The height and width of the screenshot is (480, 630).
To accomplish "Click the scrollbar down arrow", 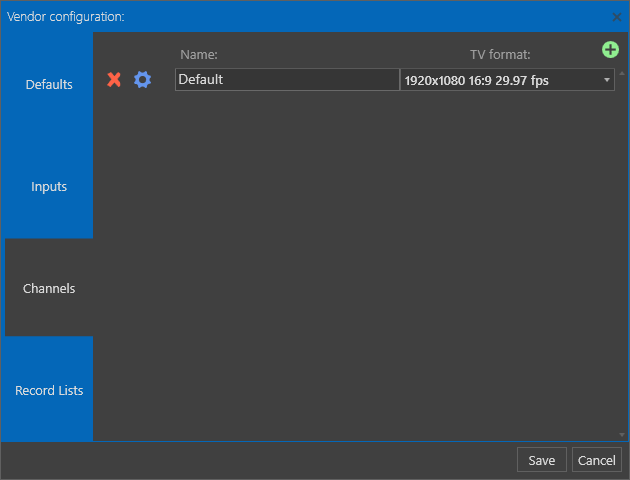I will tap(622, 435).
